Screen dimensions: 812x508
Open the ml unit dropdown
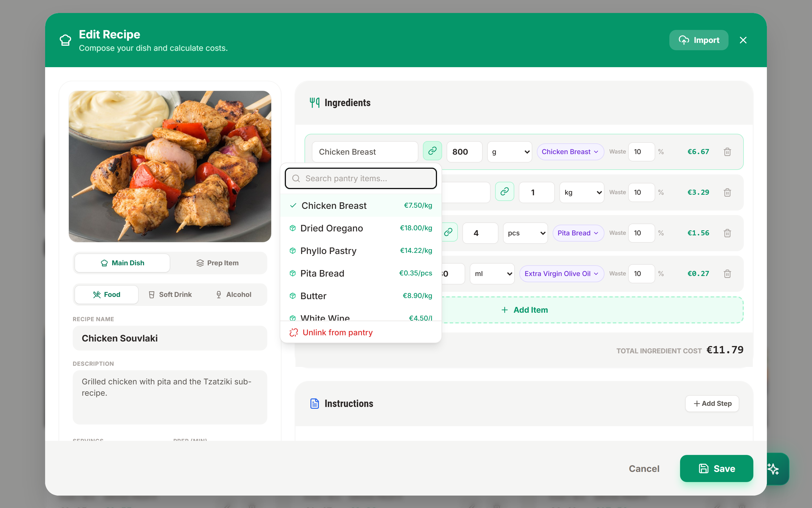click(x=492, y=274)
